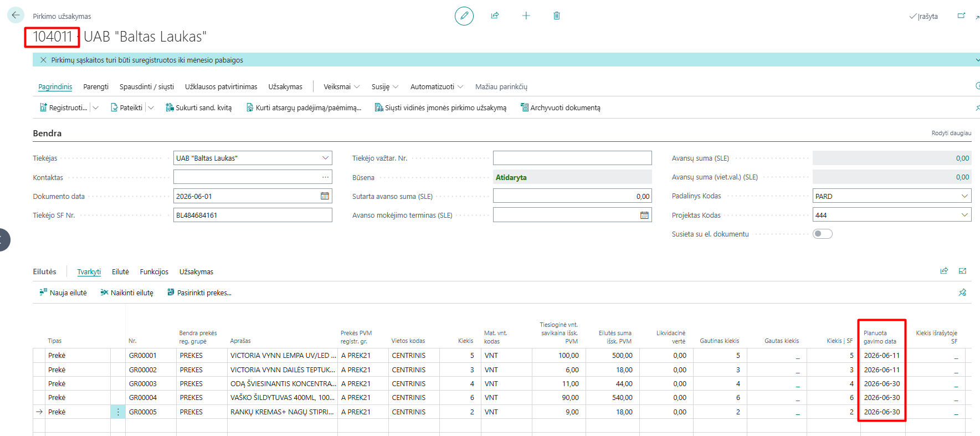
Task: Dismiss the notification bar with X
Action: [43, 60]
